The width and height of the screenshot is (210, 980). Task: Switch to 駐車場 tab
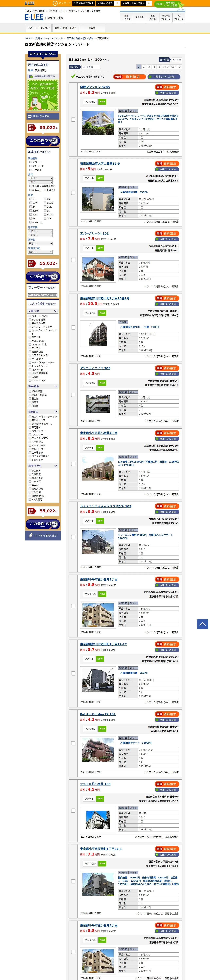pos(92,28)
